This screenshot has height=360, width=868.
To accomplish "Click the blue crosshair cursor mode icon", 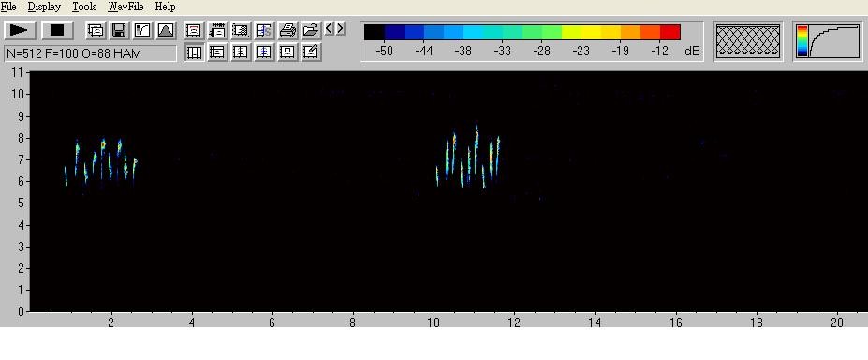I will click(x=264, y=52).
